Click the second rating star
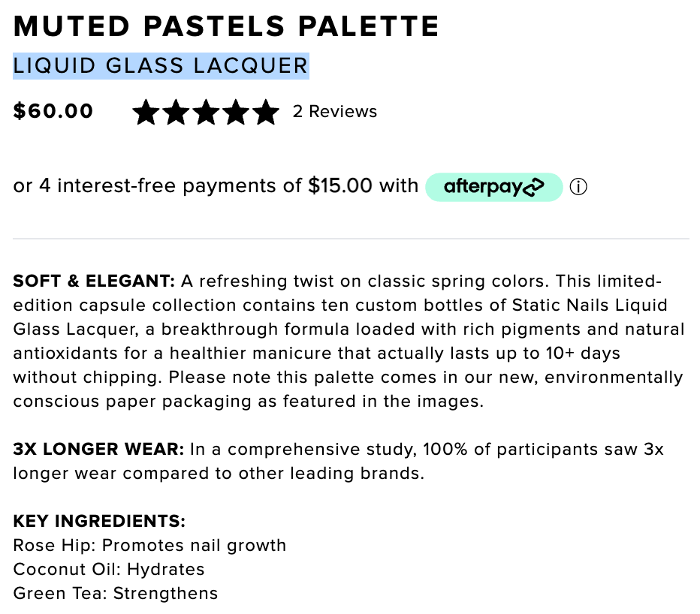Viewport: 700px width, 614px height. pos(176,112)
